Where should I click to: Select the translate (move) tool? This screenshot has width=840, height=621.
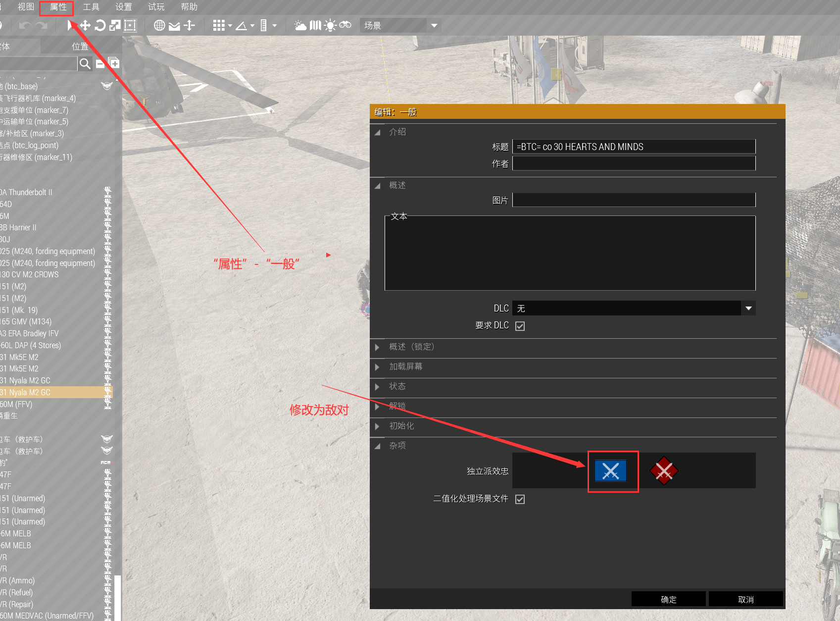[x=84, y=25]
